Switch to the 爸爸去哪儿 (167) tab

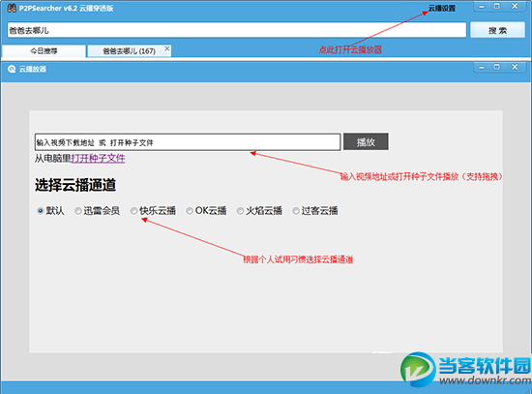click(129, 51)
